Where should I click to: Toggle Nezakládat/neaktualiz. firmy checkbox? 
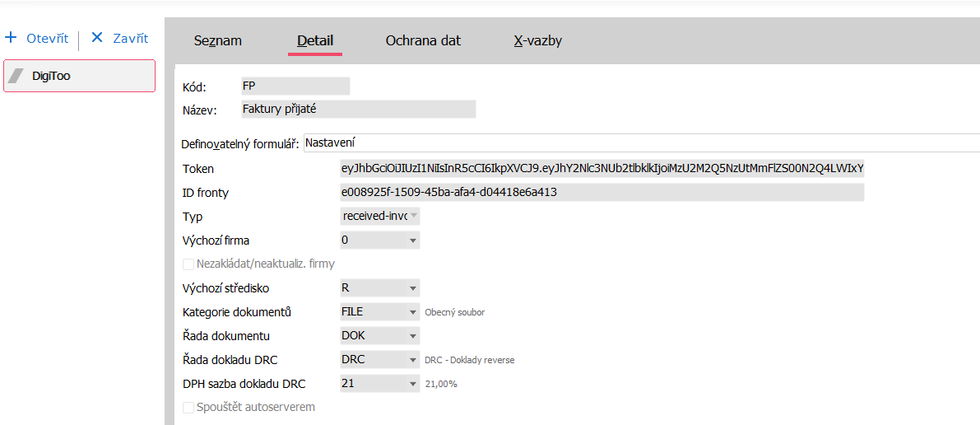point(188,264)
